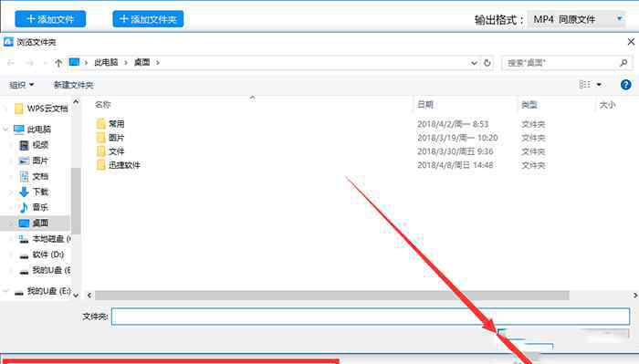639x364 pixels.
Task: Select 此电脑 in the address breadcrumb
Action: coord(106,62)
